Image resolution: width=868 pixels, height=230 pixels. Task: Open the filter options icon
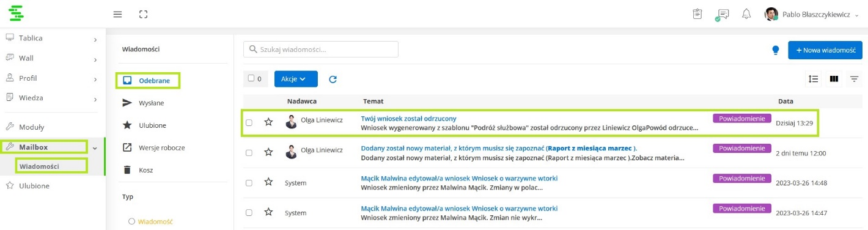point(855,79)
